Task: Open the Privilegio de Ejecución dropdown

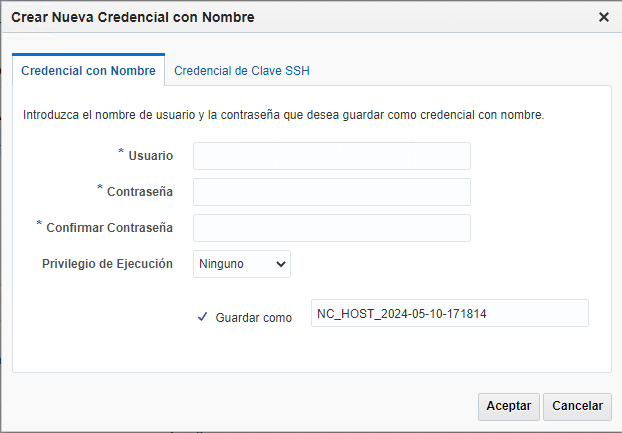Action: 242,264
